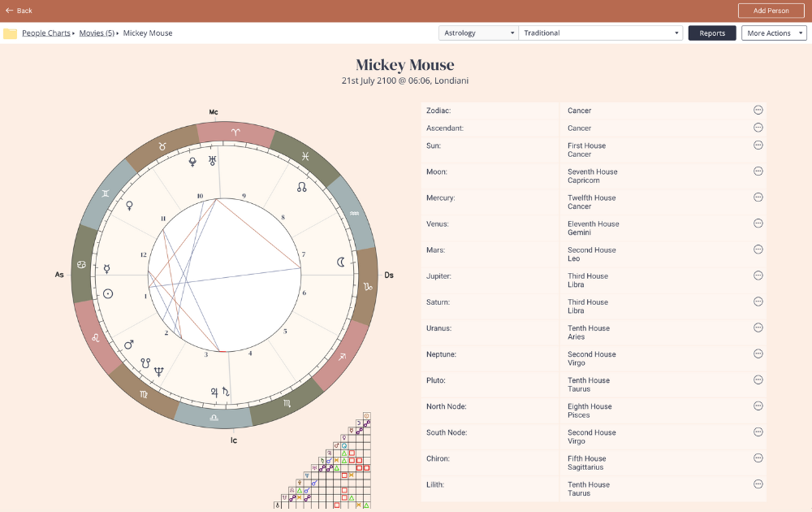Open the Traditional chart style dropdown
The image size is (812, 512).
click(x=601, y=33)
